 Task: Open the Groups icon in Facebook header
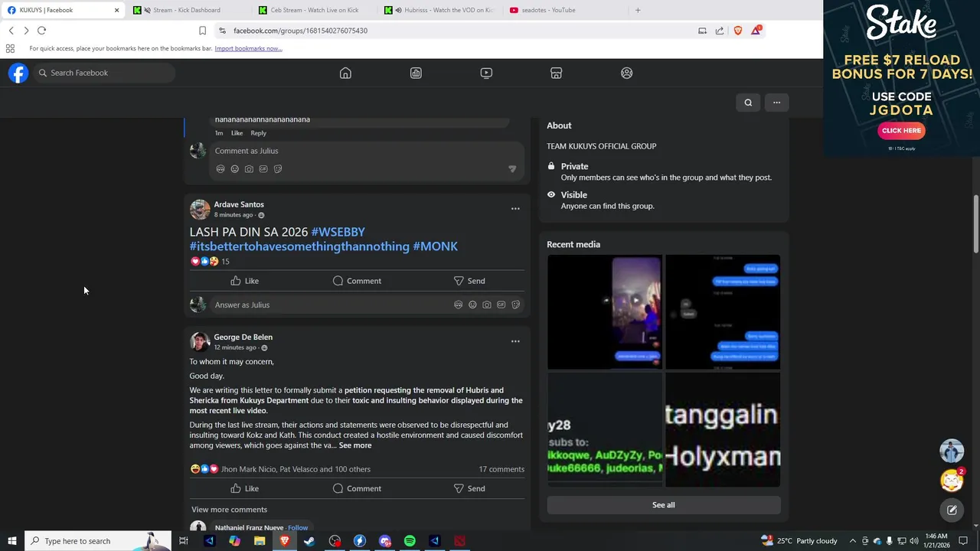click(x=627, y=73)
